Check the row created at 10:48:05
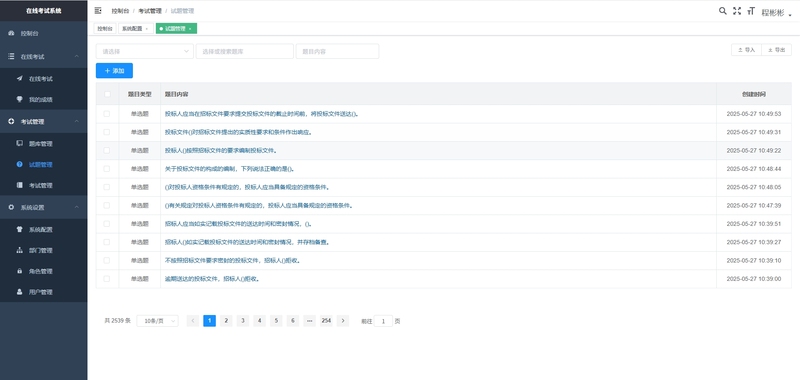The width and height of the screenshot is (800, 380). point(107,187)
